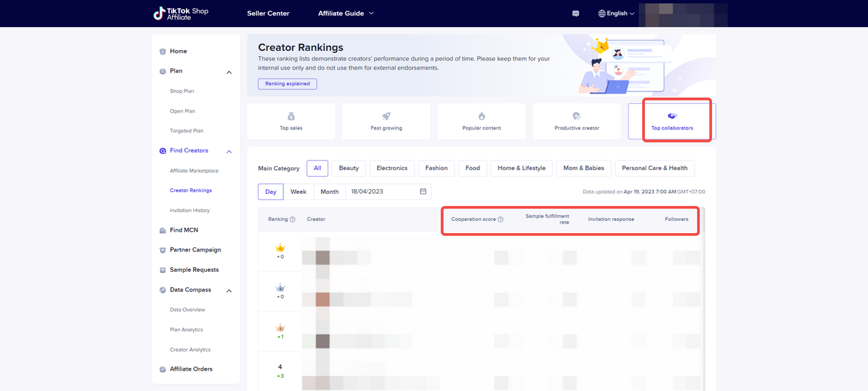
Task: Switch ranking period to Week
Action: point(298,192)
